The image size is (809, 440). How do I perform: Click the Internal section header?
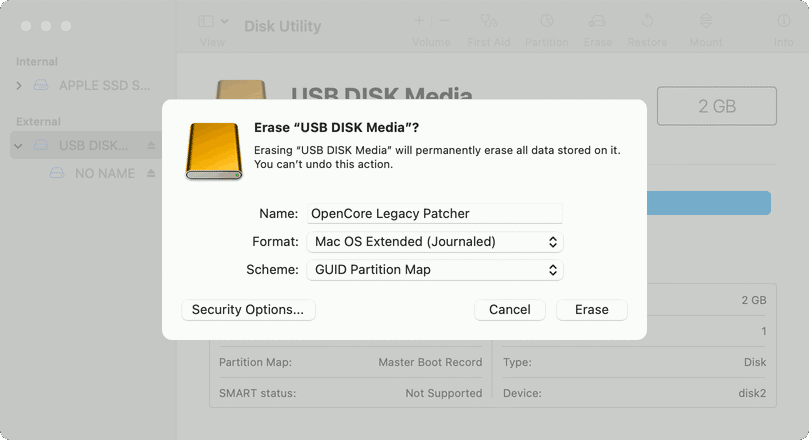pos(37,62)
